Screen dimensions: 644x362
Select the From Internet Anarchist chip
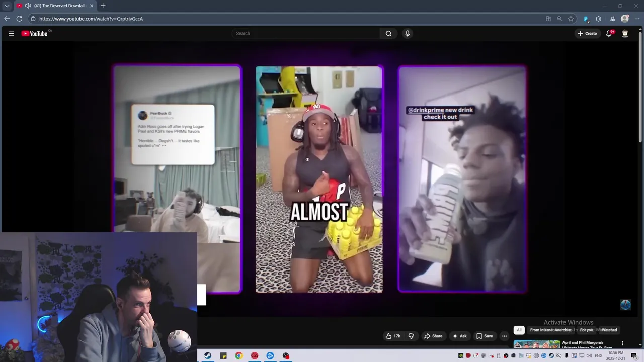(x=550, y=330)
